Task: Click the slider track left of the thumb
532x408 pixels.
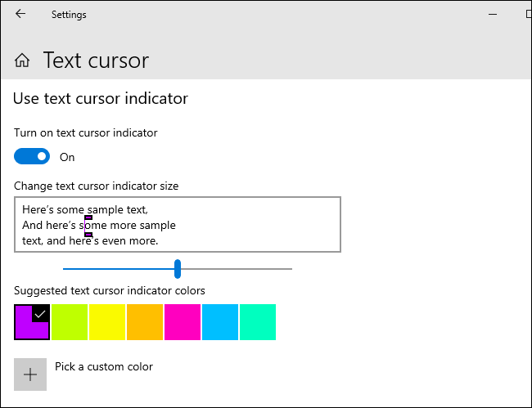Action: coord(115,268)
